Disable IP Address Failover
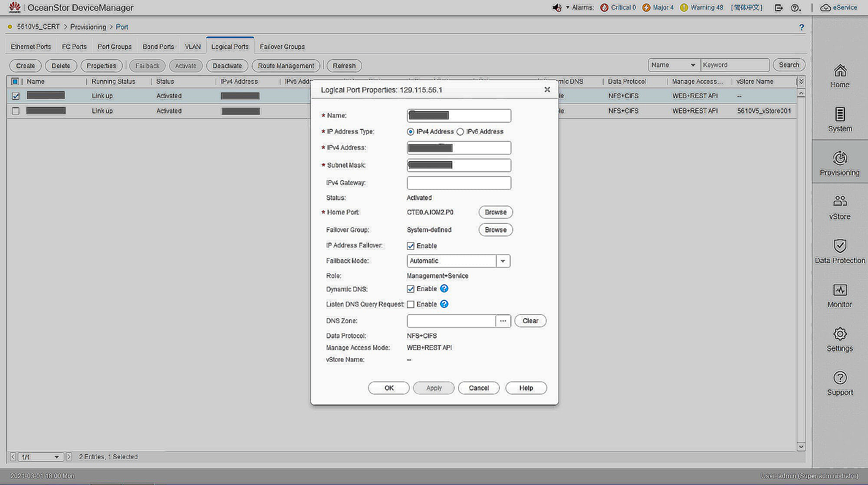The width and height of the screenshot is (868, 485). 411,245
